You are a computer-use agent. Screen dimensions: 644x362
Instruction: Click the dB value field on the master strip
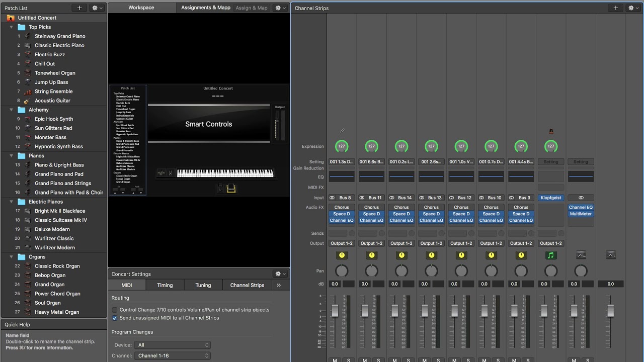coord(610,284)
